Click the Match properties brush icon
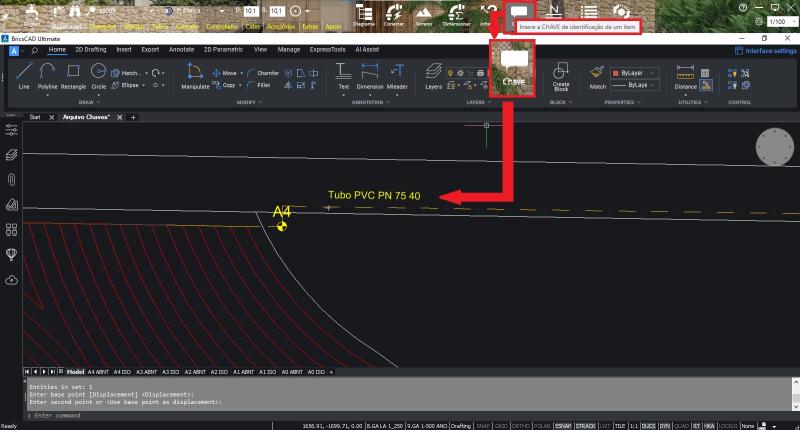This screenshot has width=800, height=430. [597, 75]
